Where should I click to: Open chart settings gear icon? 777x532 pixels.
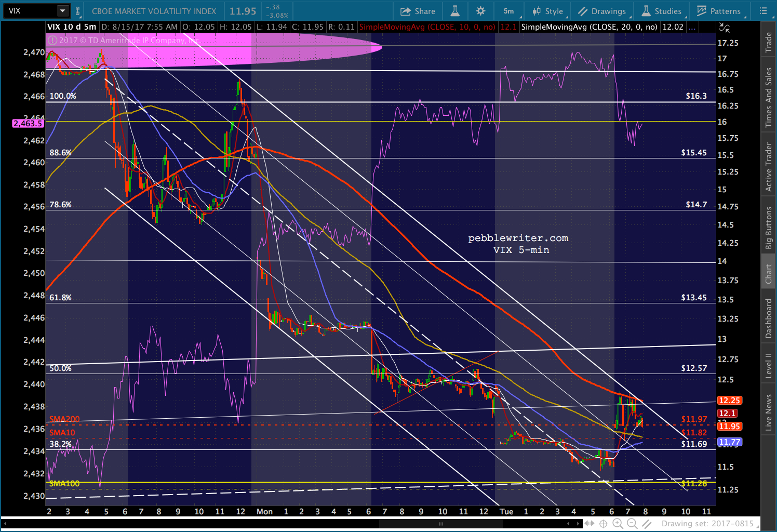click(x=480, y=11)
